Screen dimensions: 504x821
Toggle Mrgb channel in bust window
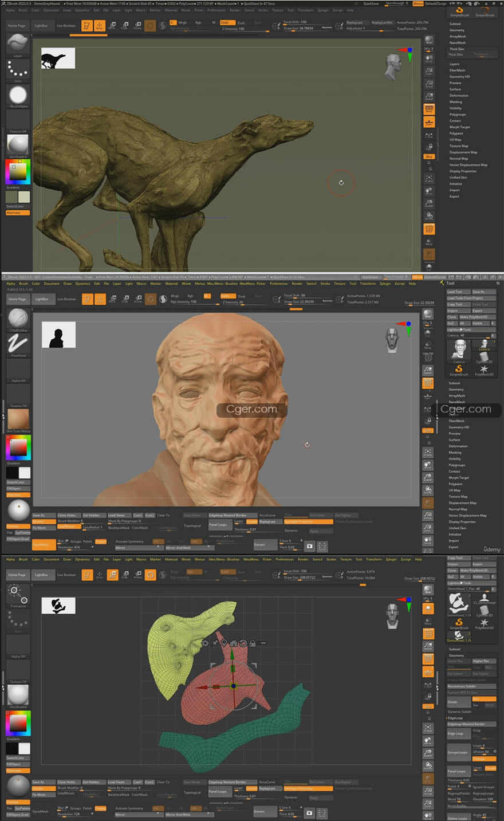pos(175,296)
